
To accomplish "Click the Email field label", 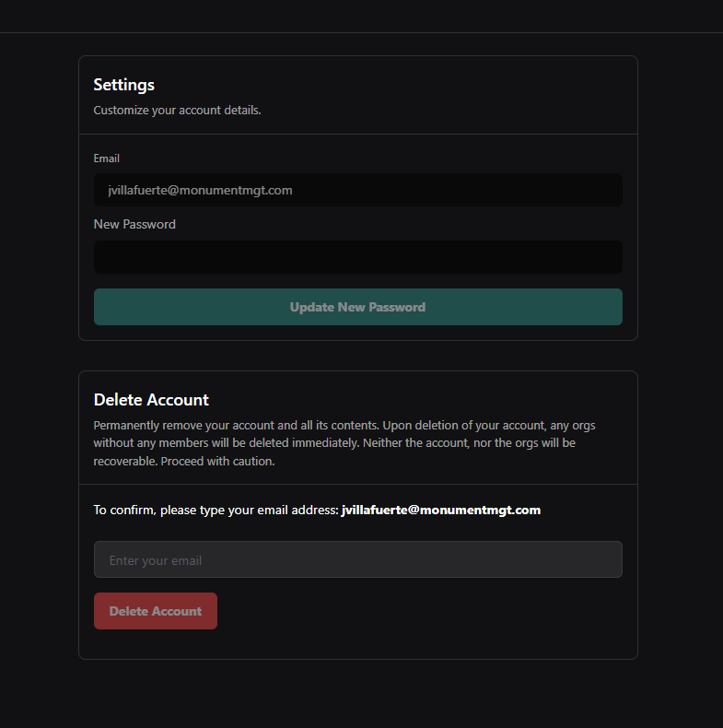I will 107,159.
